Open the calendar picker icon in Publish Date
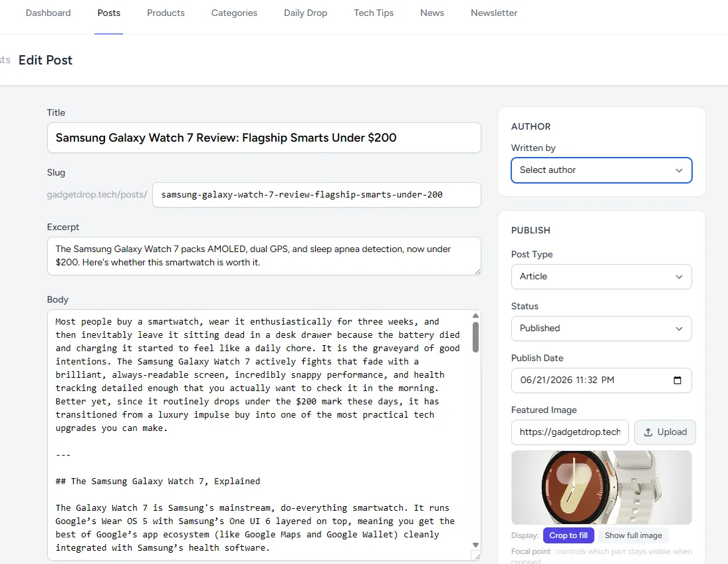Image resolution: width=728 pixels, height=564 pixels. [677, 380]
